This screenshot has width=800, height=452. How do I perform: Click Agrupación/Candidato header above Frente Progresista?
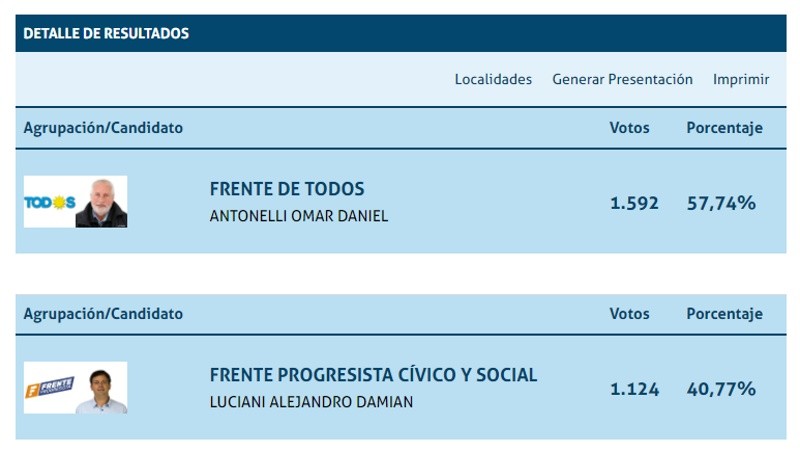(x=103, y=314)
